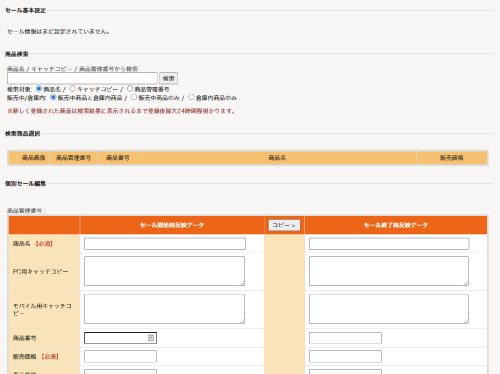500x374 pixels.
Task: Click モバイル用キャッチコピー textarea in sale-start column
Action: click(x=164, y=309)
